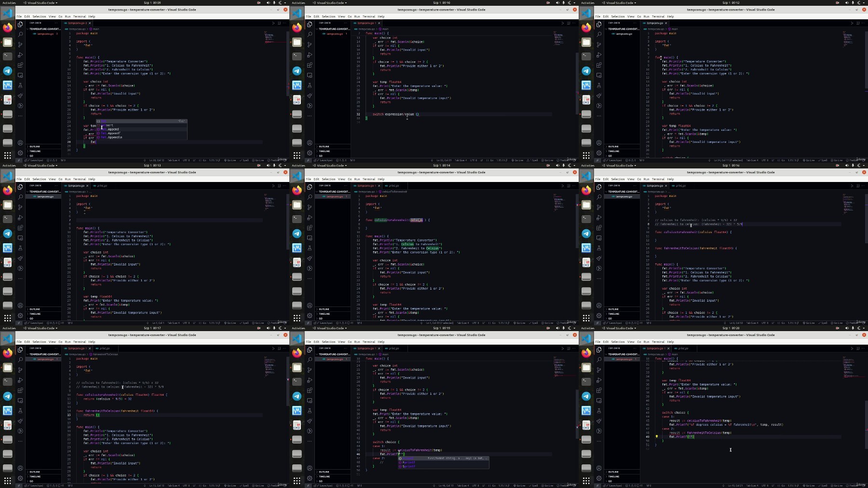Open Run and Debug in 09:10 window

310,55
